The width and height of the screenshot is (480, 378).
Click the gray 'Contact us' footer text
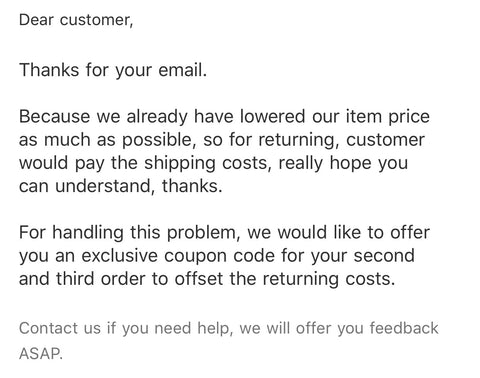pos(60,328)
